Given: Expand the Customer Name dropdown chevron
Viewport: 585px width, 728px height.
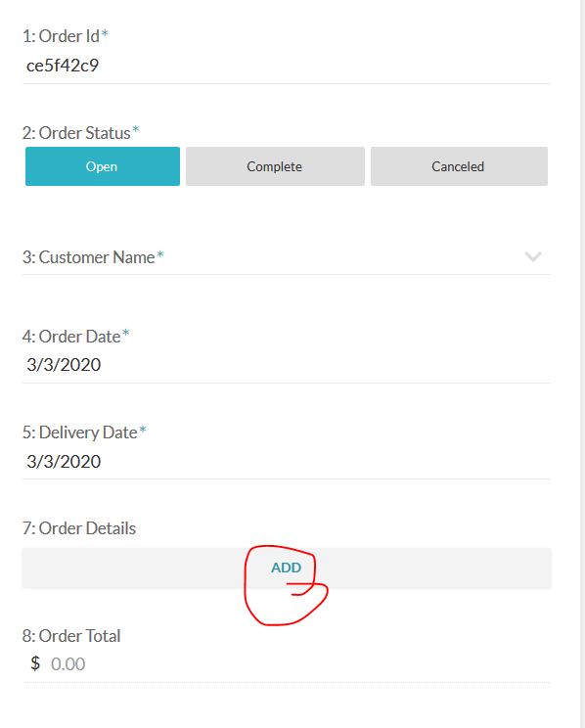Looking at the screenshot, I should click(533, 256).
